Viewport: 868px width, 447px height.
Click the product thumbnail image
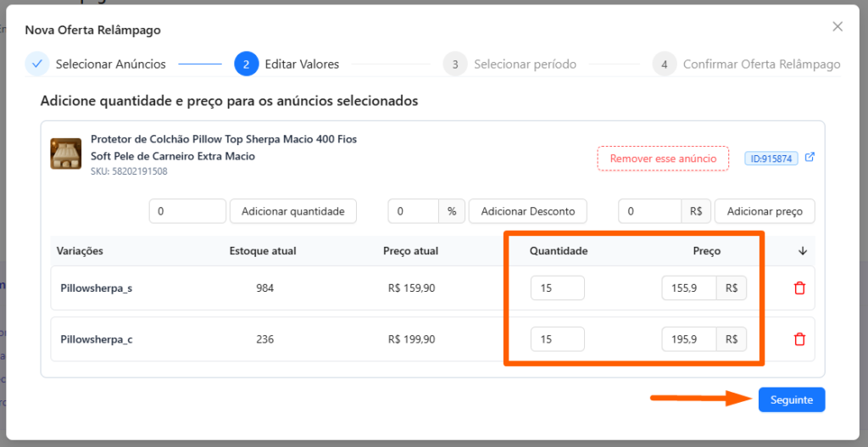click(x=66, y=154)
